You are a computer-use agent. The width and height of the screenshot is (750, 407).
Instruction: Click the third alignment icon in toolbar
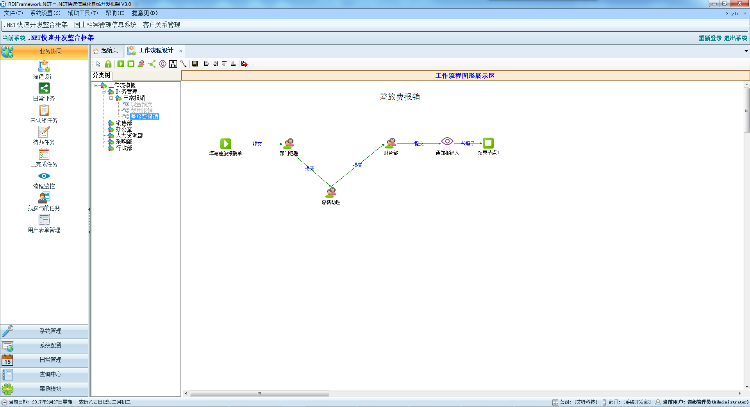point(224,64)
